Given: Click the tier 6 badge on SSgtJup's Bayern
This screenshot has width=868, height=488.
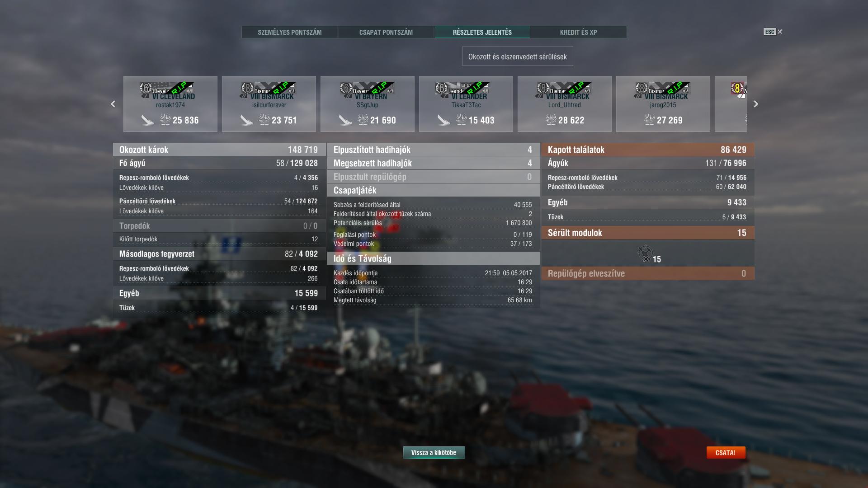Looking at the screenshot, I should coord(346,88).
